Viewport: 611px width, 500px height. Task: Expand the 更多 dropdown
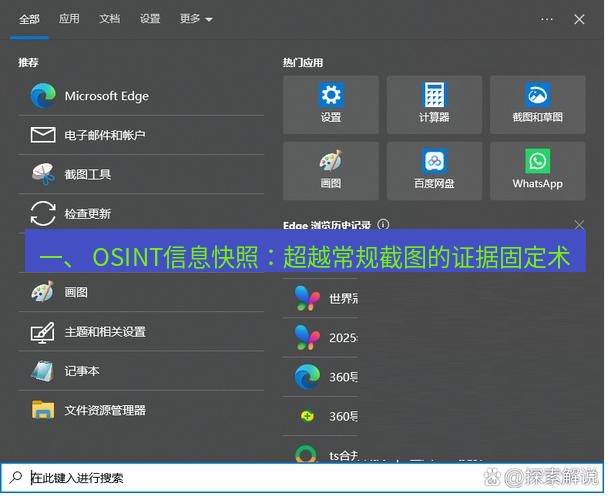point(196,18)
